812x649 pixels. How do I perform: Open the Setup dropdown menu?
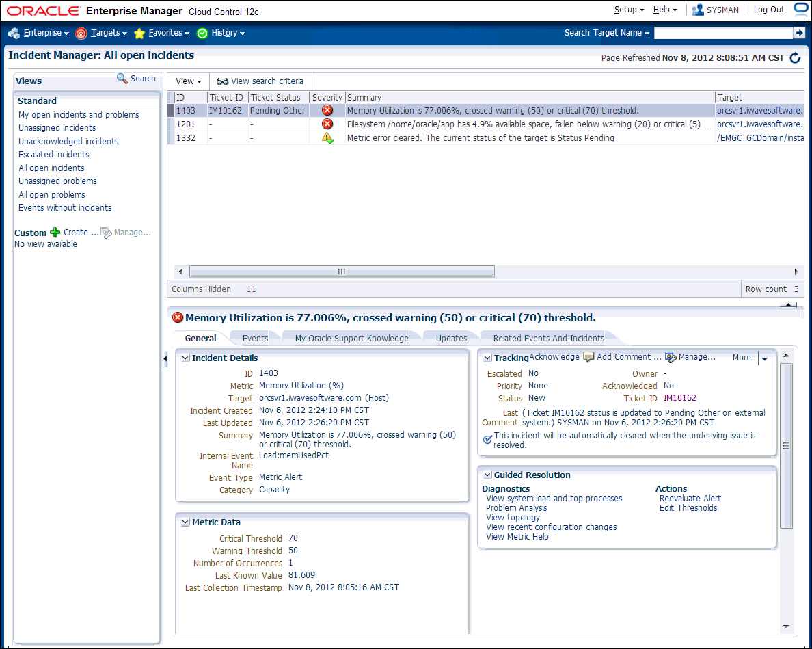click(630, 10)
